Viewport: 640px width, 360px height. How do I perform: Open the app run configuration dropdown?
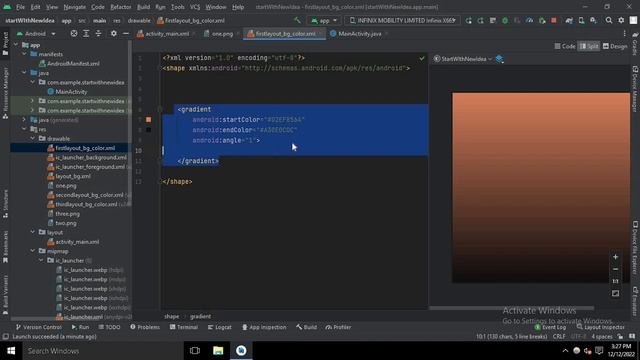point(324,20)
